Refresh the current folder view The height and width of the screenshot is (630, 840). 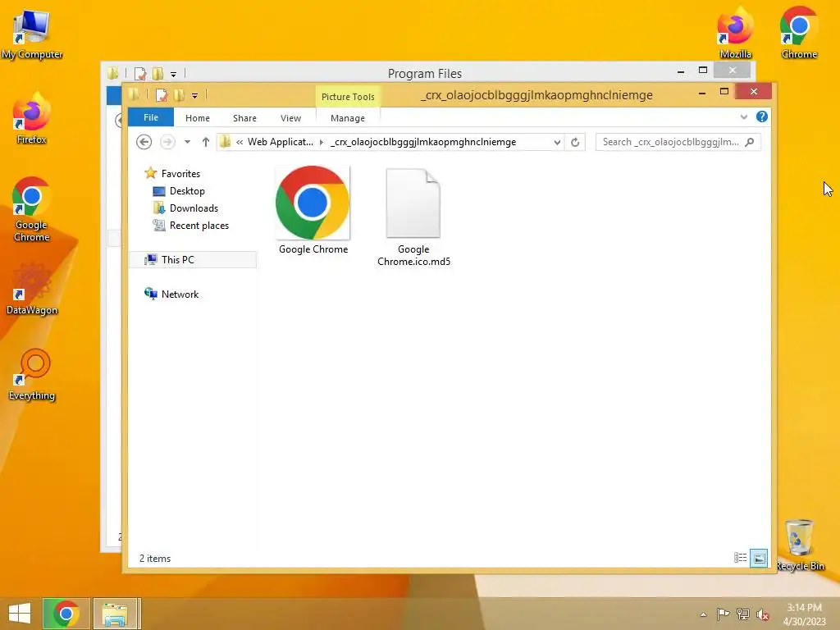pos(575,142)
